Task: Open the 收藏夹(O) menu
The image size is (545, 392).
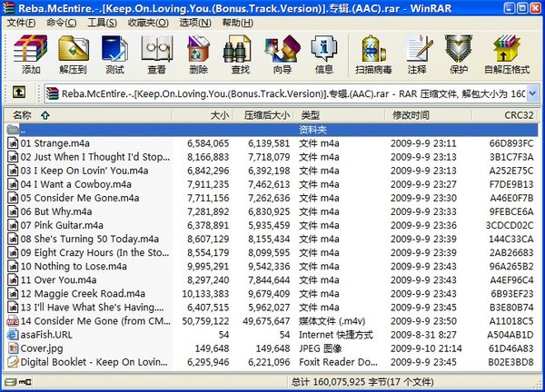Action: [x=148, y=23]
